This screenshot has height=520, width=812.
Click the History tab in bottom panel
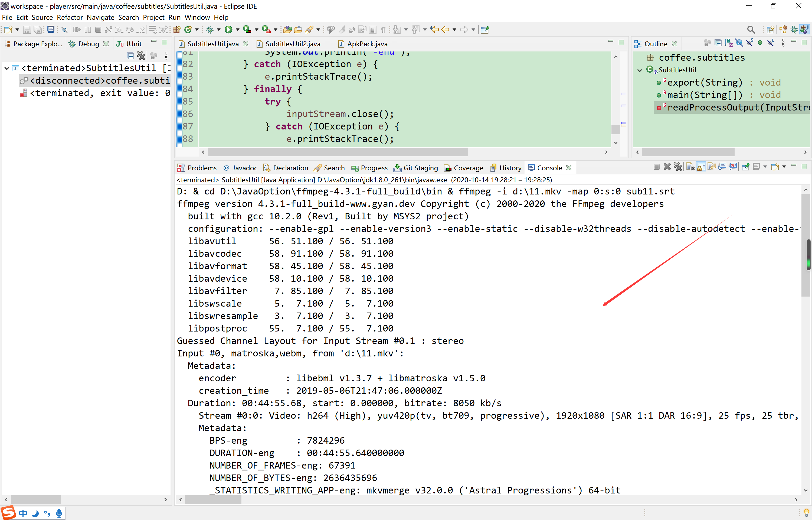pos(508,168)
